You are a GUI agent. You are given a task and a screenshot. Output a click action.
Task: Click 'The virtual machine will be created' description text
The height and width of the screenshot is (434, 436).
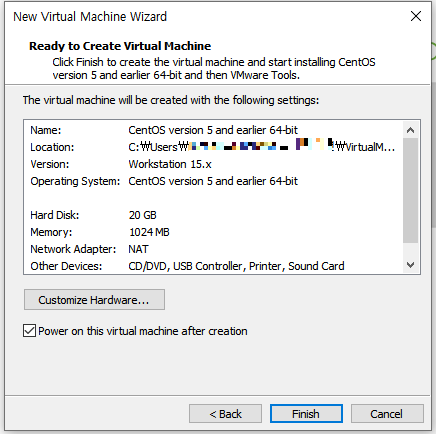[171, 100]
